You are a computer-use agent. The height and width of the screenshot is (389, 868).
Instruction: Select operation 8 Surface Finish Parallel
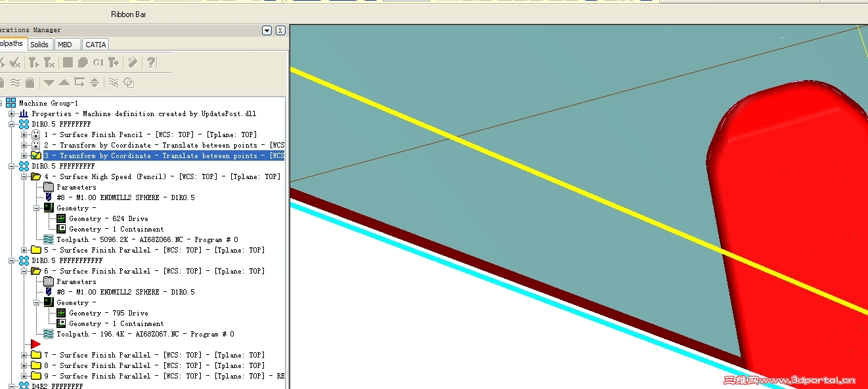(154, 365)
